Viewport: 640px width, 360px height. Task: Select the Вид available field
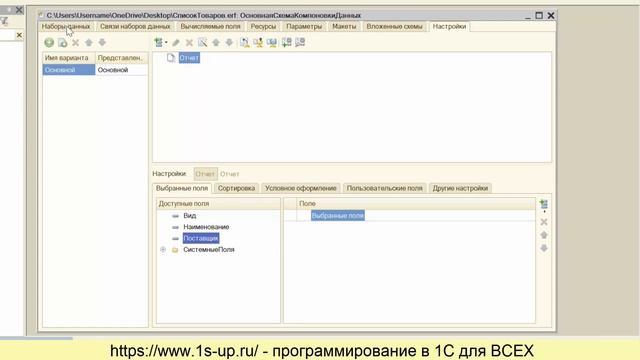pos(190,216)
